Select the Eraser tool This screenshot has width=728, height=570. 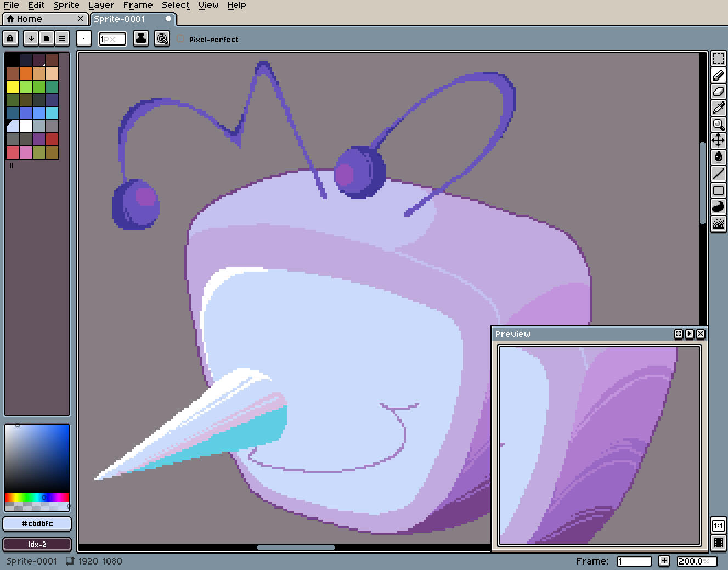tap(718, 92)
